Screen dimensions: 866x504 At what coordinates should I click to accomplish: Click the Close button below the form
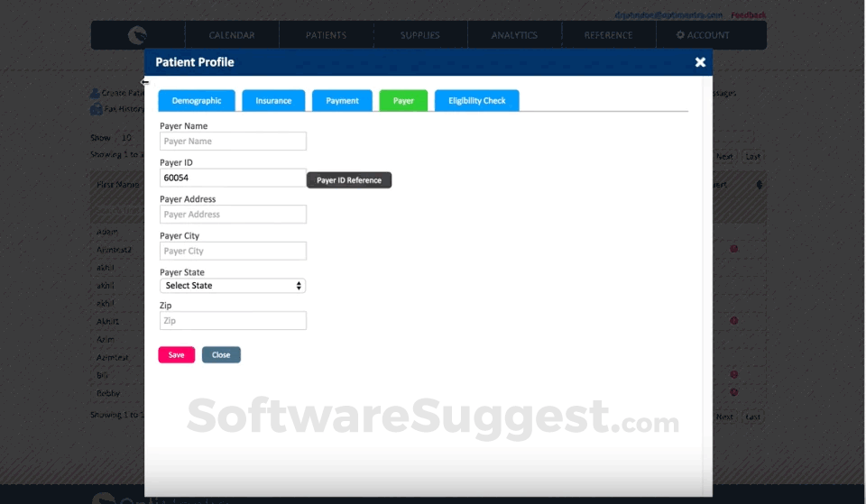221,355
